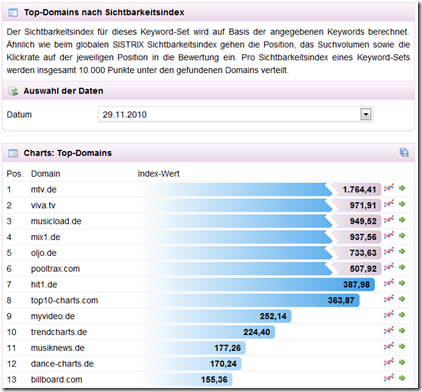Open history chart icon for trendcharts.de
Image resolution: width=422 pixels, height=392 pixels.
pos(389,330)
